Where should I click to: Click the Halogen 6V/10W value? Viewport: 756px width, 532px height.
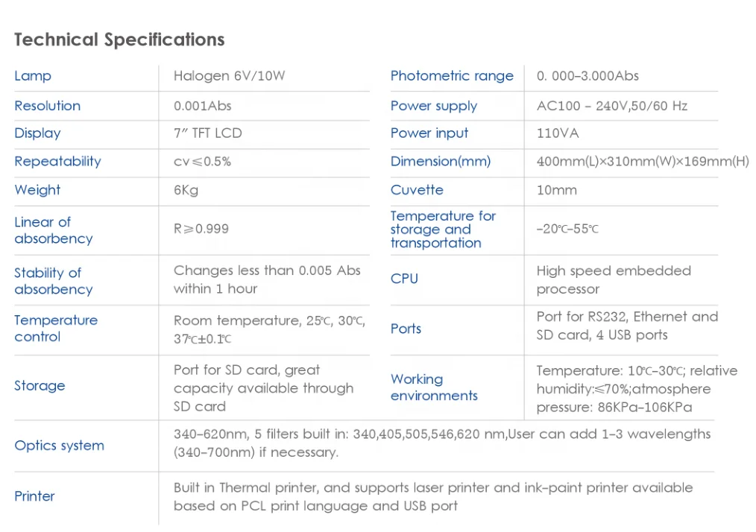click(229, 76)
